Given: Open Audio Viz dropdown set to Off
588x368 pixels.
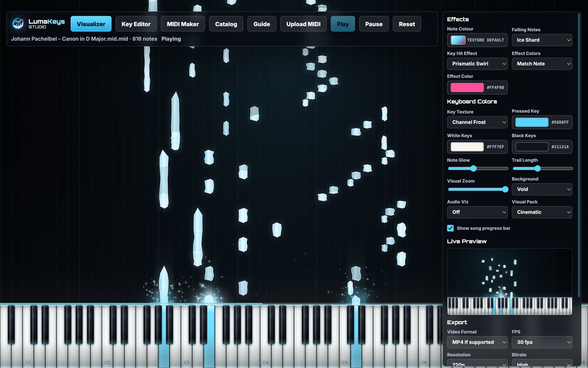Looking at the screenshot, I should tap(477, 212).
